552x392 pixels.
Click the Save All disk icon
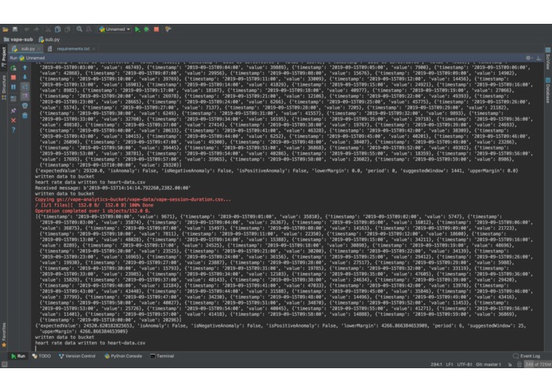15,29
